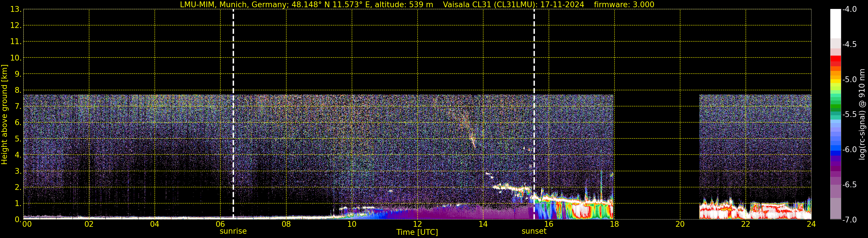Click the '5.' tick on the height axis
Viewport: 868px width, 238px height.
click(x=18, y=139)
